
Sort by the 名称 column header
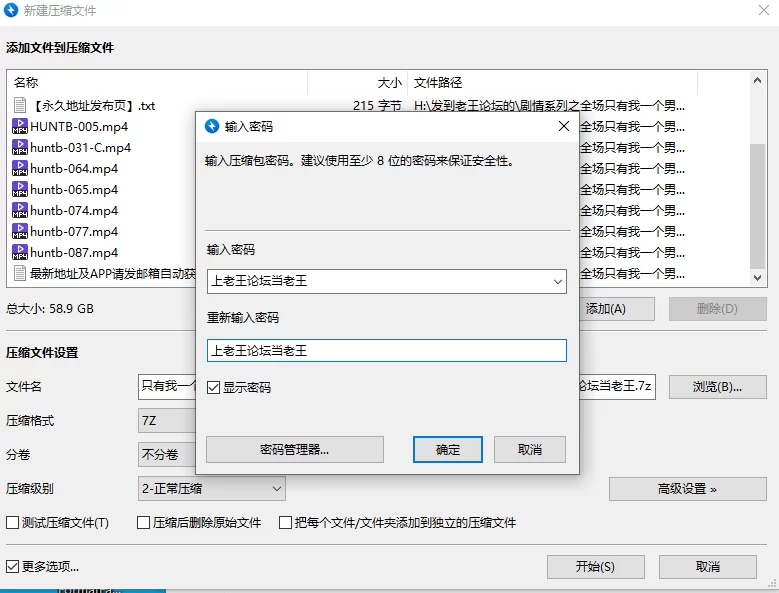[157, 82]
